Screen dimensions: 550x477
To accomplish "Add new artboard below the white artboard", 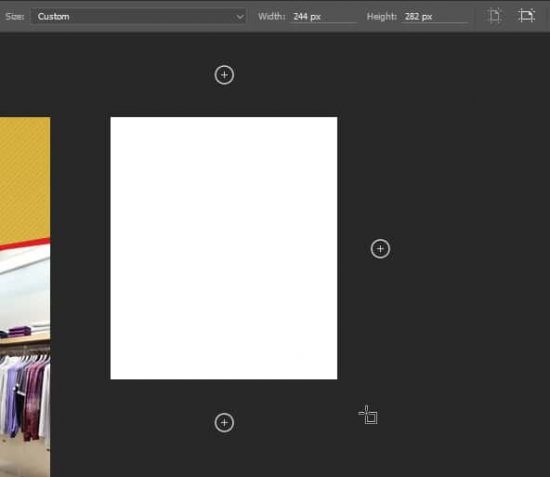I will coord(224,423).
